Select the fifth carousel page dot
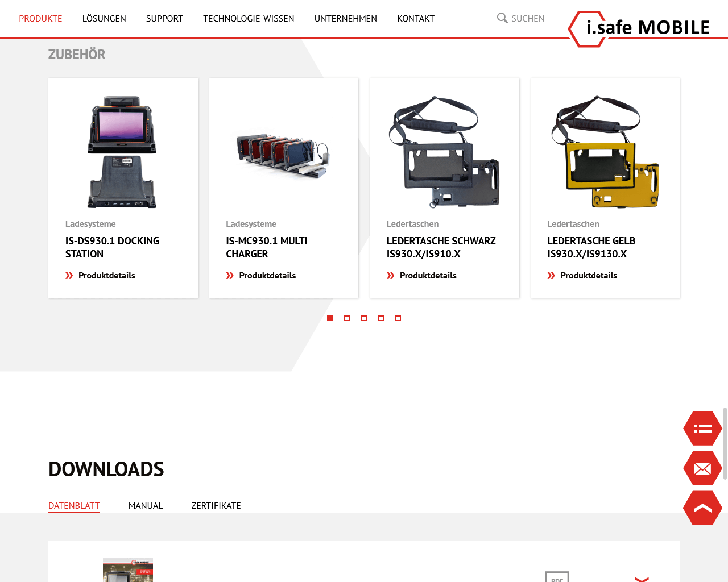This screenshot has width=728, height=582. (398, 318)
